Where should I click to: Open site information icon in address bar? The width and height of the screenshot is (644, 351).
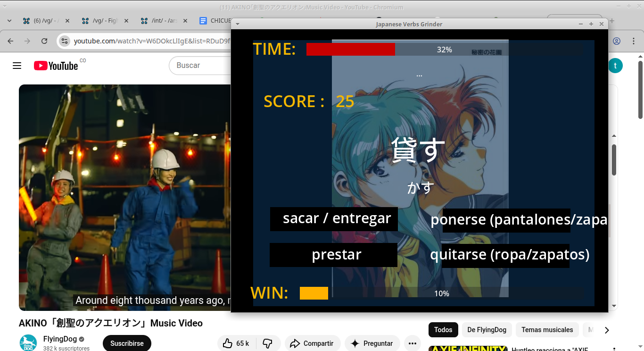(x=65, y=41)
